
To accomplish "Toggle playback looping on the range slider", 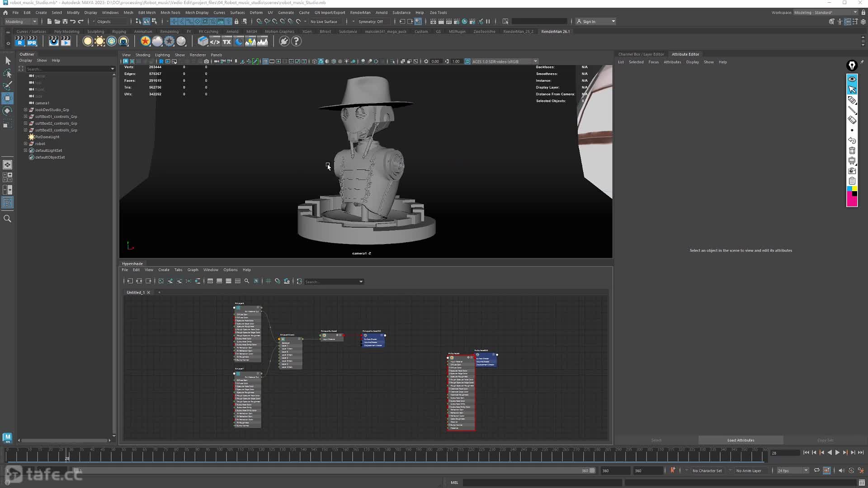I will tap(816, 470).
